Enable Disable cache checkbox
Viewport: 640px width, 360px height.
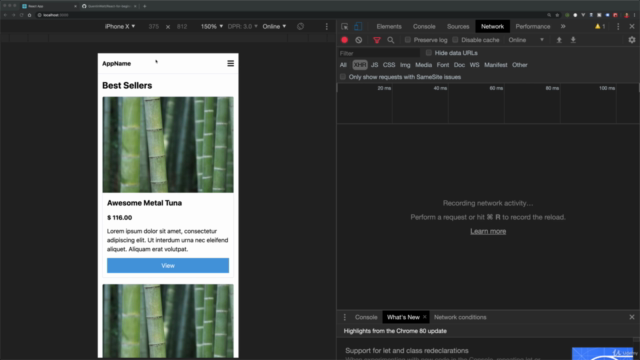tap(455, 40)
